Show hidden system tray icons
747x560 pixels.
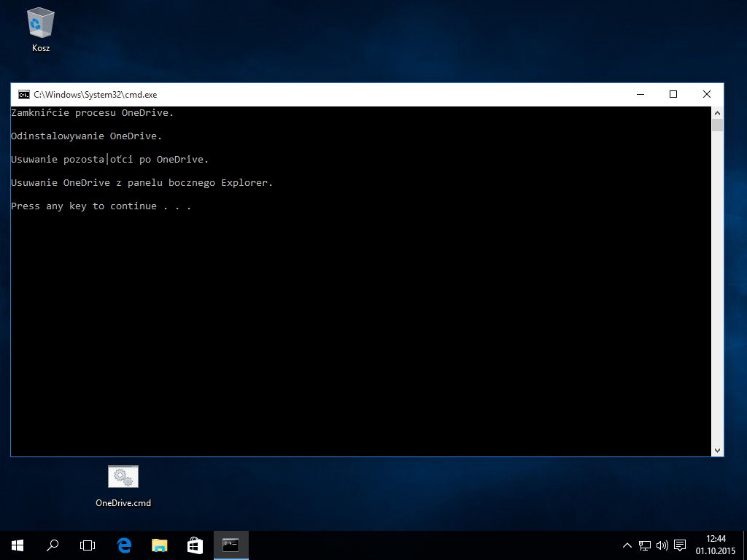tap(627, 545)
